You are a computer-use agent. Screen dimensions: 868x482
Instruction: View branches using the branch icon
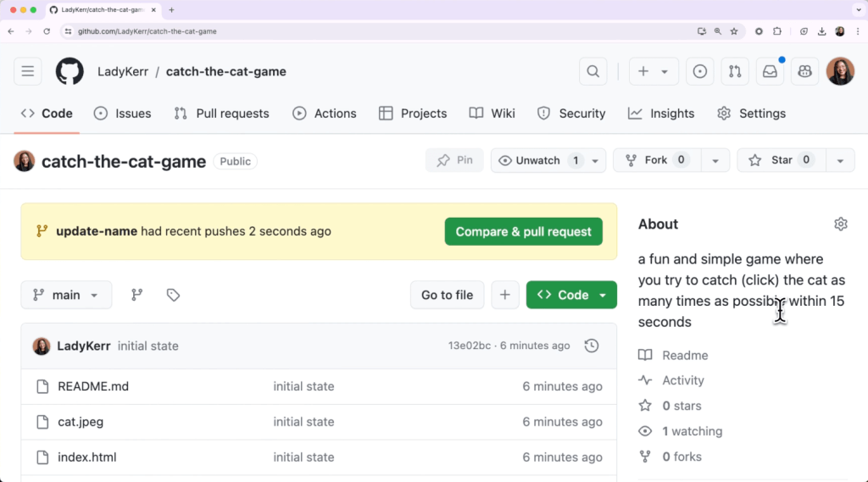point(136,295)
